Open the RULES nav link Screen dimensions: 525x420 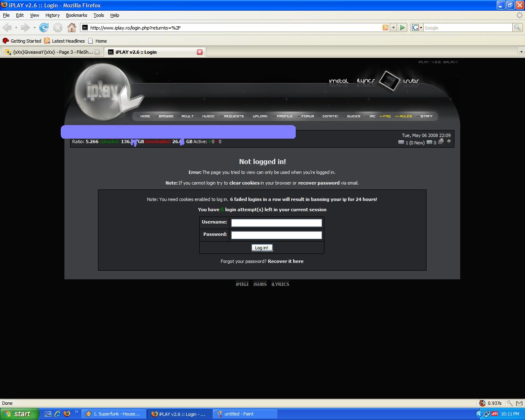(406, 116)
